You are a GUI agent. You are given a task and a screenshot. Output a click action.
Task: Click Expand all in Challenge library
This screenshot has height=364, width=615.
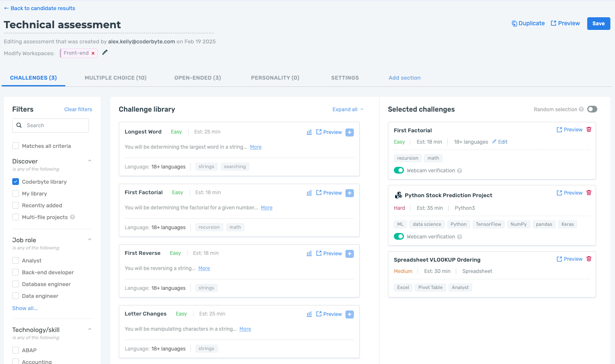click(x=344, y=109)
